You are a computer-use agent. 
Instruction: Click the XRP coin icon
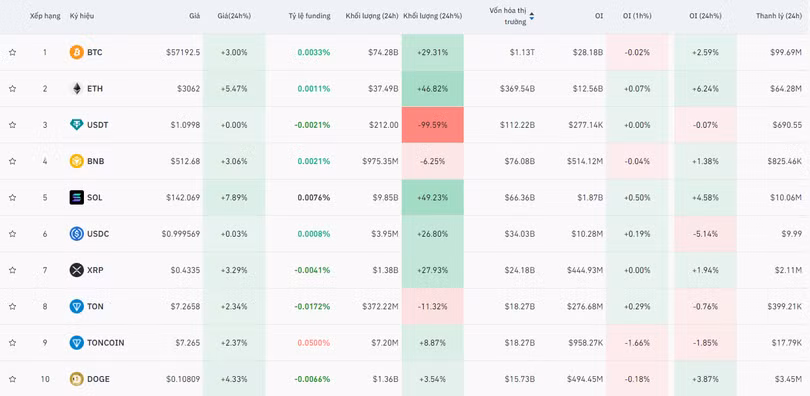(76, 270)
